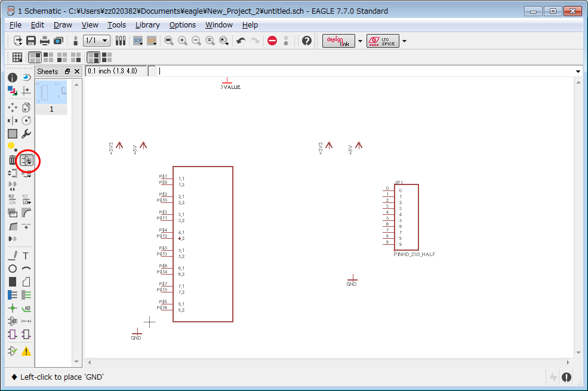Click the red Stop command button
Viewport: 588px width, 391px height.
click(x=272, y=41)
